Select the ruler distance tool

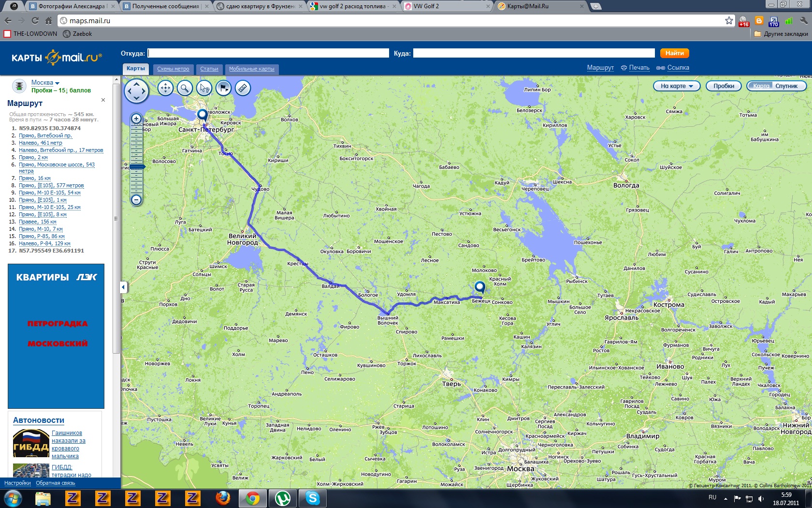pyautogui.click(x=243, y=88)
